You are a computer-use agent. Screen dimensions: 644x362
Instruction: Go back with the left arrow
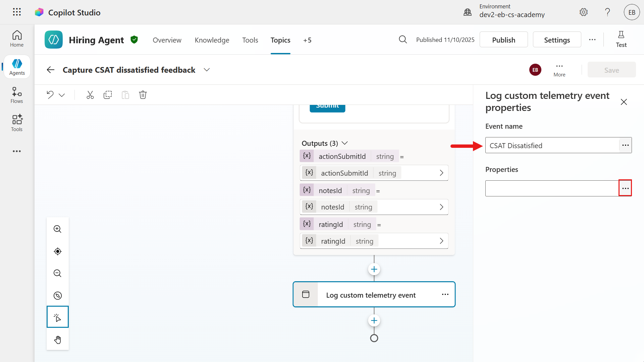[51, 70]
